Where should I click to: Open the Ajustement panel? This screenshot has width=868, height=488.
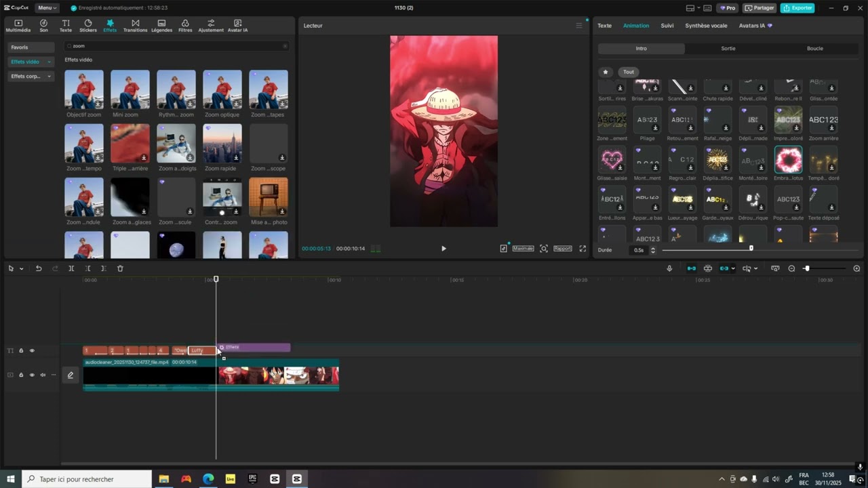click(211, 26)
